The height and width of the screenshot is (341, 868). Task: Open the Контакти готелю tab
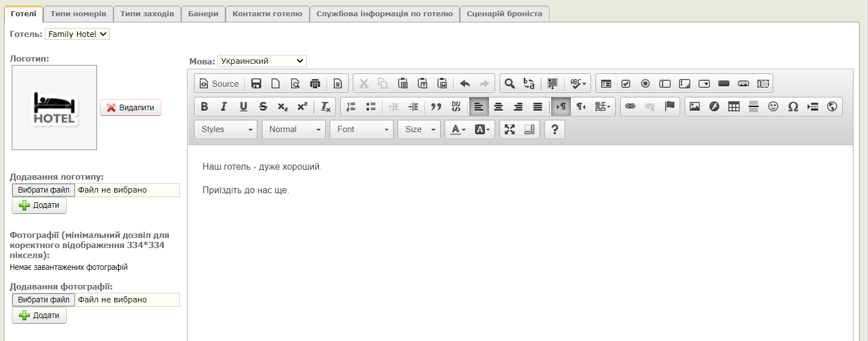267,14
